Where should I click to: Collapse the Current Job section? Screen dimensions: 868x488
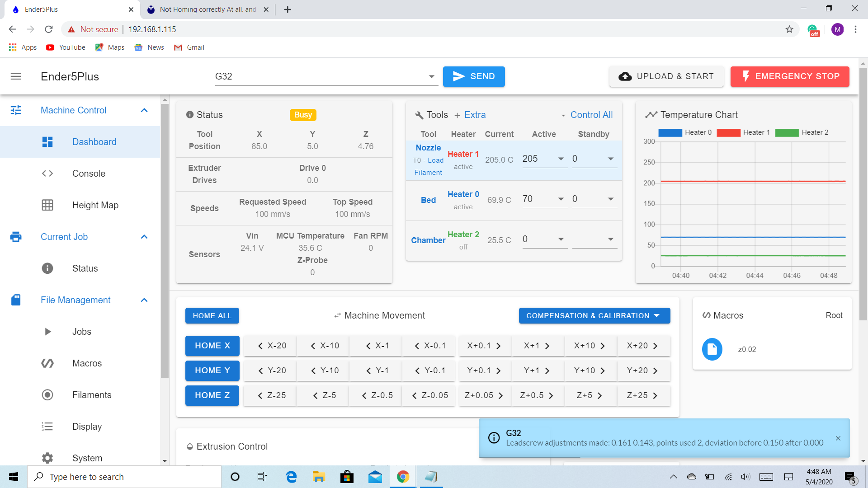point(144,237)
